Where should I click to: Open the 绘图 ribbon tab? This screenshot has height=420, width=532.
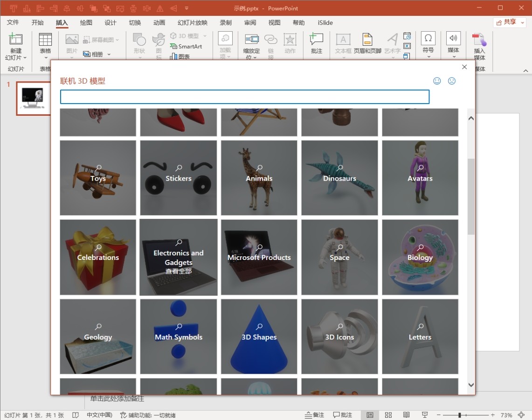click(x=86, y=22)
